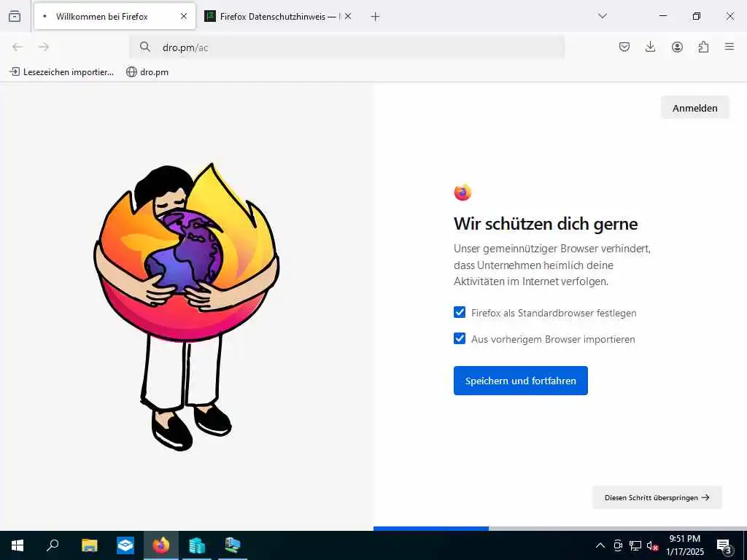
Task: Click the muted volume icon in the tray
Action: [x=653, y=545]
